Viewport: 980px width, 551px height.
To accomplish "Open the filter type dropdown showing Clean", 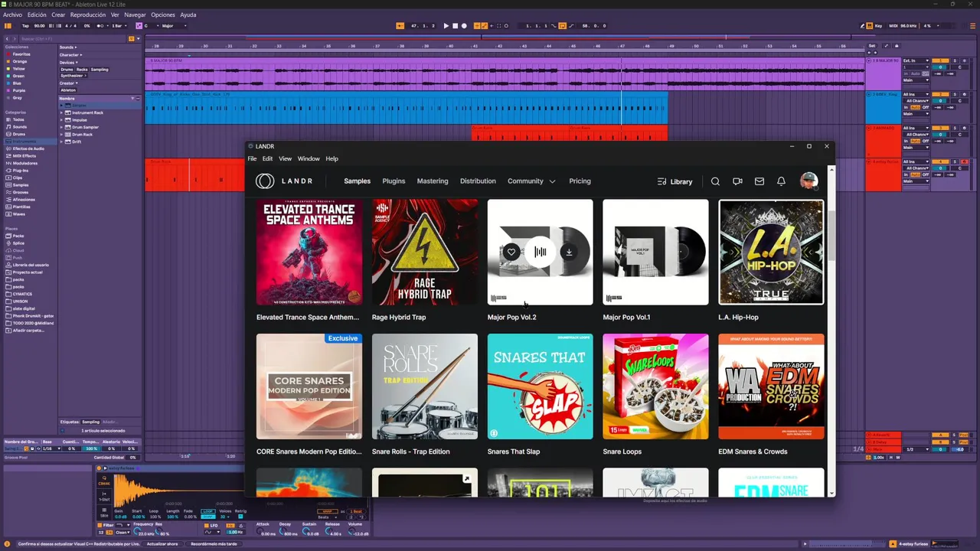I will pos(122,532).
